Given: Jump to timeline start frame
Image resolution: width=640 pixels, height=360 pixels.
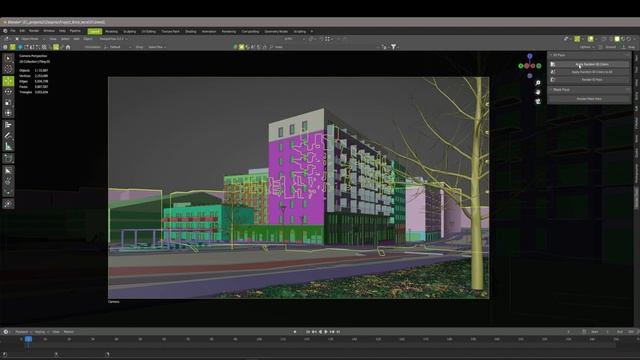Looking at the screenshot, I should tap(308, 332).
